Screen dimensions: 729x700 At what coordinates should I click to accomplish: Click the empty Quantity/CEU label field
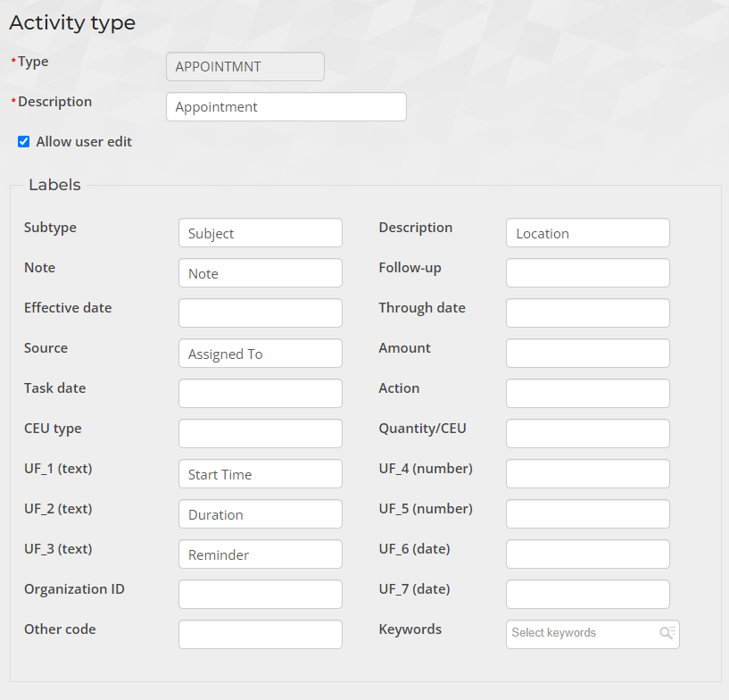pyautogui.click(x=587, y=433)
